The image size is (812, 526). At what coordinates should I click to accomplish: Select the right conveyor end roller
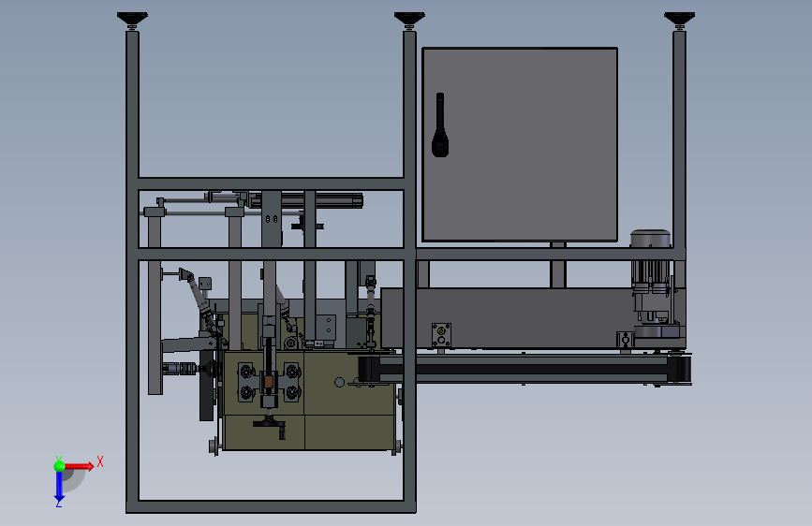pos(680,369)
